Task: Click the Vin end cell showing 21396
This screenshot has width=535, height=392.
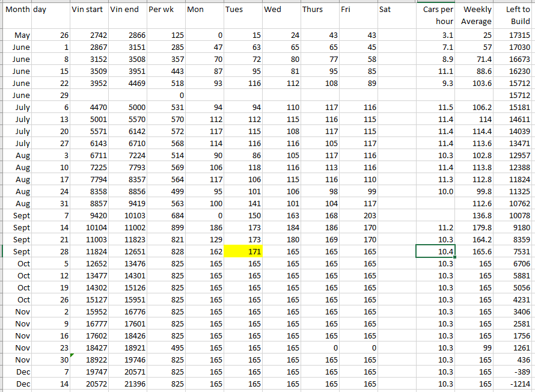Action: tap(127, 384)
